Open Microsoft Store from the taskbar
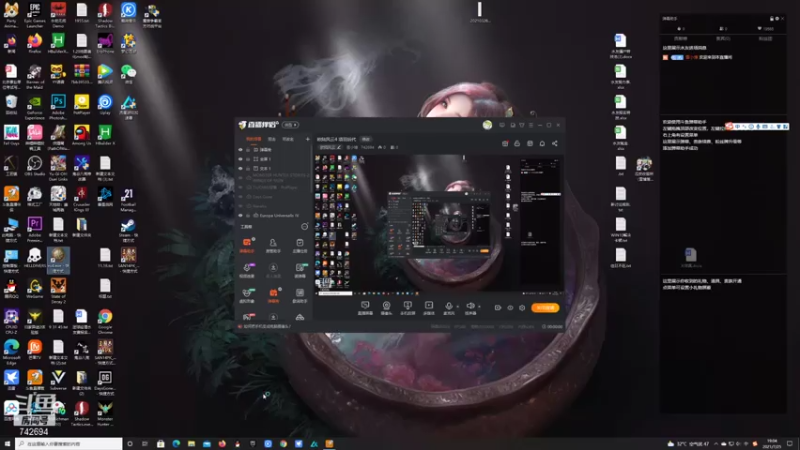800x450 pixels. (160, 444)
